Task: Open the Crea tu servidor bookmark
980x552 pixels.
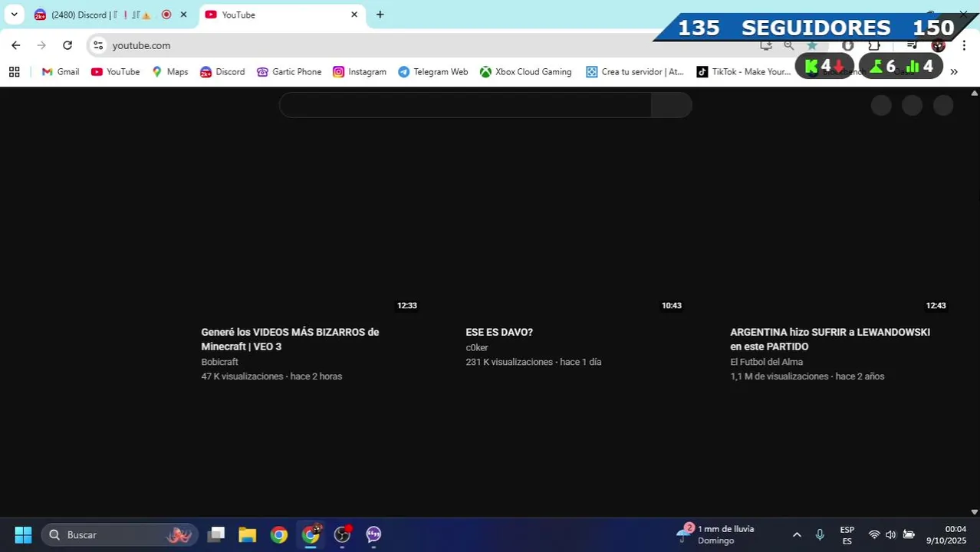Action: 634,72
